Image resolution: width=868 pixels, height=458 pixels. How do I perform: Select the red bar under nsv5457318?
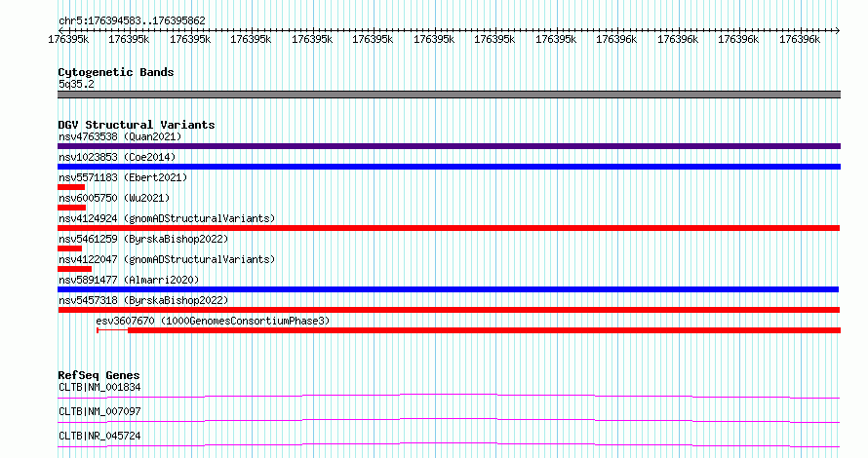(x=449, y=310)
